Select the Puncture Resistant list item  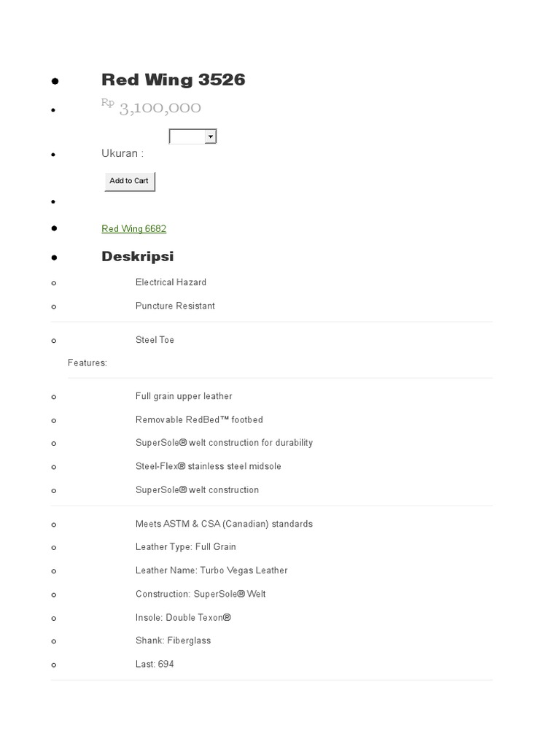175,306
